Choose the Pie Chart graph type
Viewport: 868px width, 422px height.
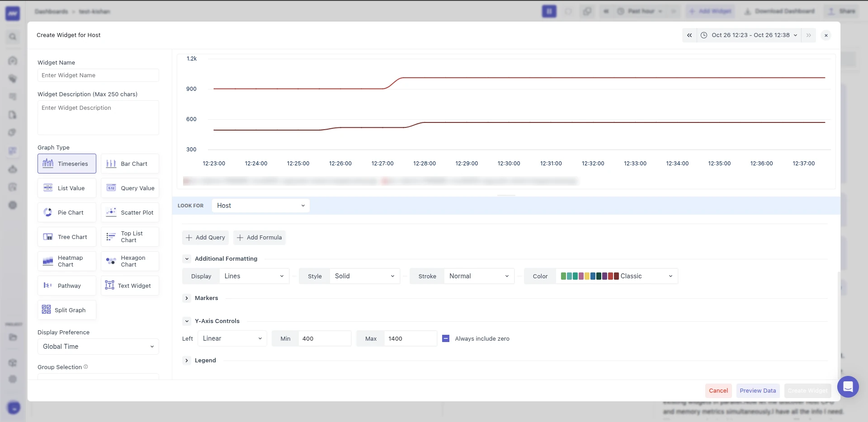coord(67,212)
